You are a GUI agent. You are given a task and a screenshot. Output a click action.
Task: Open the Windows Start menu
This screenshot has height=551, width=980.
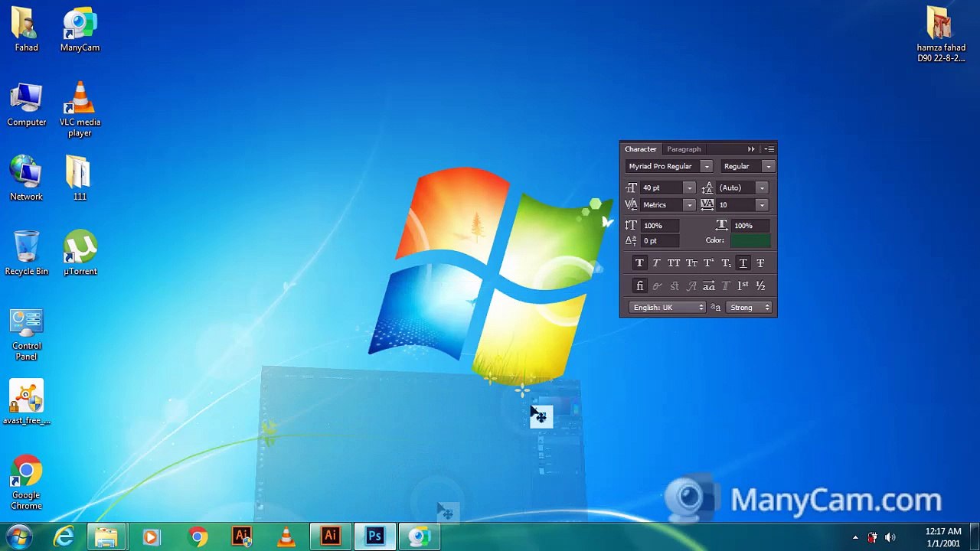click(x=19, y=536)
